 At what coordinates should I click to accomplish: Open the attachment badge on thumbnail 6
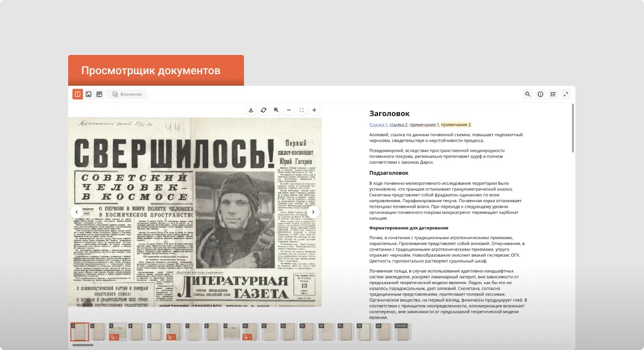[171, 337]
